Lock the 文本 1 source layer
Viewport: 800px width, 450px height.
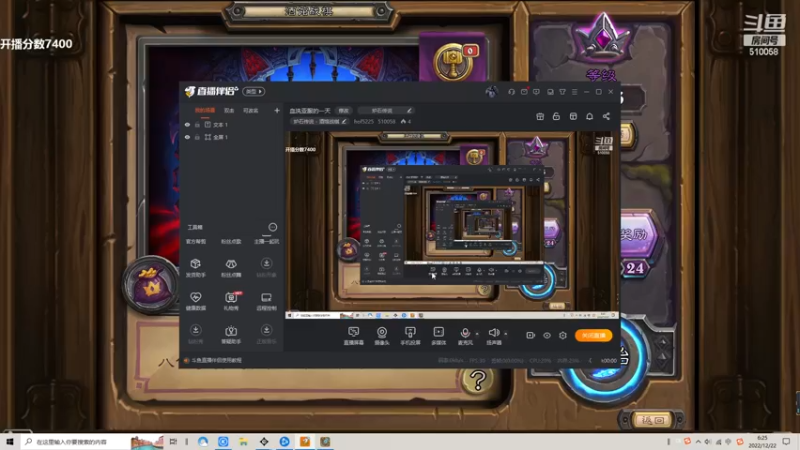[x=197, y=124]
